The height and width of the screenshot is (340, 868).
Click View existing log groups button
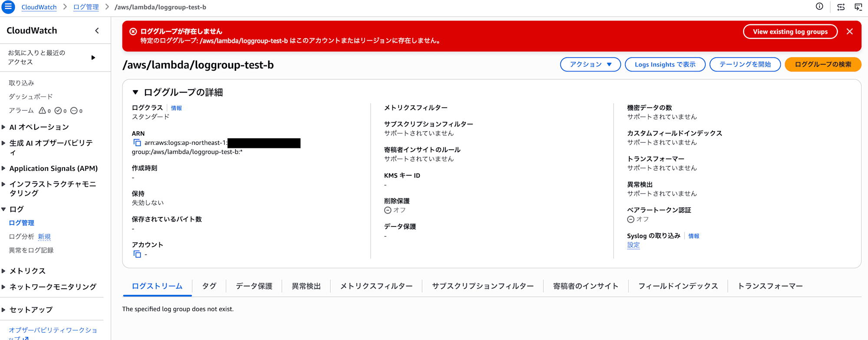[790, 32]
